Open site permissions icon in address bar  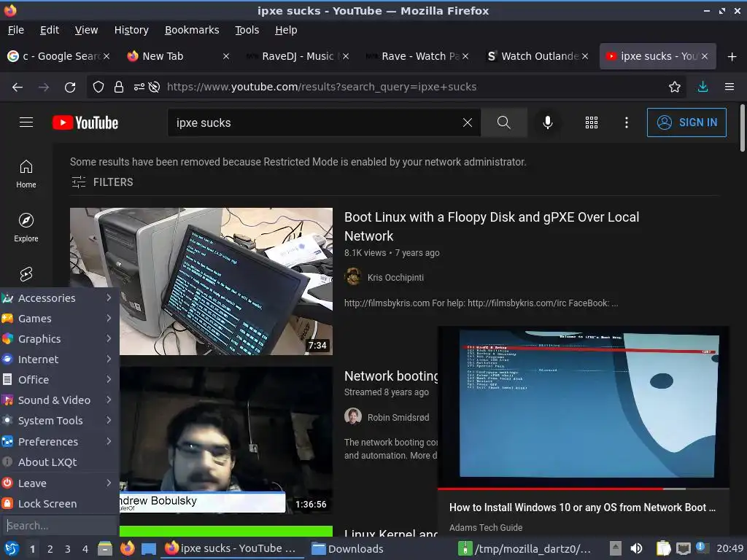139,87
